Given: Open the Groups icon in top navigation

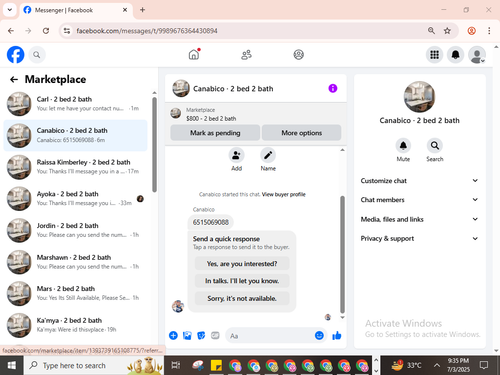Looking at the screenshot, I should pos(298,55).
